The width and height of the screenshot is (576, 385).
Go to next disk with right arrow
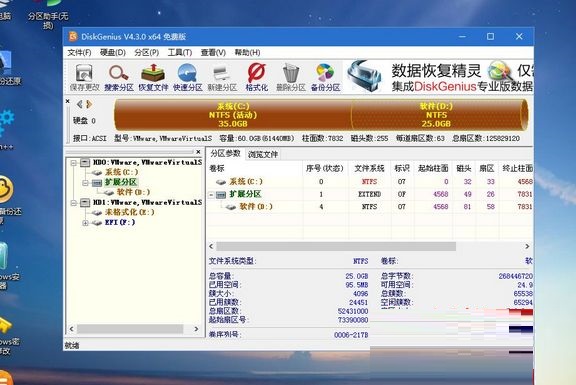[x=89, y=104]
